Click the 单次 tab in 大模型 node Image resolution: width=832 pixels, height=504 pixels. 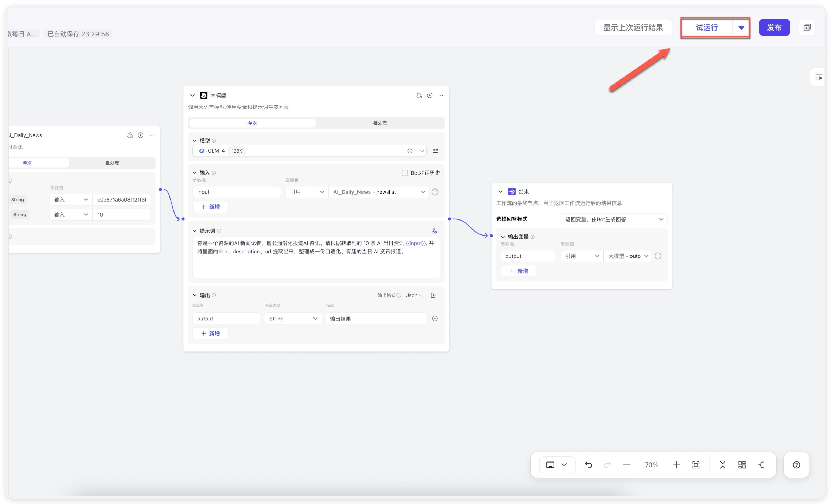253,123
